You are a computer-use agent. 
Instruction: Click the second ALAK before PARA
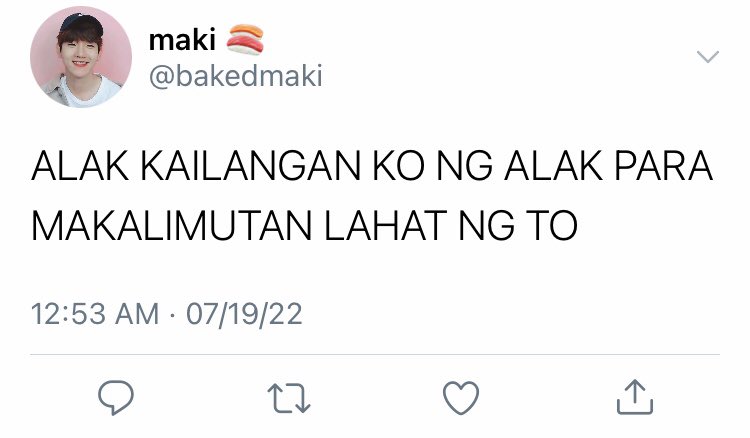(553, 166)
